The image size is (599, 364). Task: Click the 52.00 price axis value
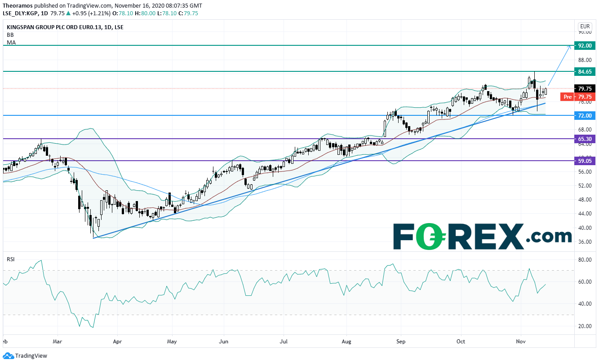[x=584, y=186]
